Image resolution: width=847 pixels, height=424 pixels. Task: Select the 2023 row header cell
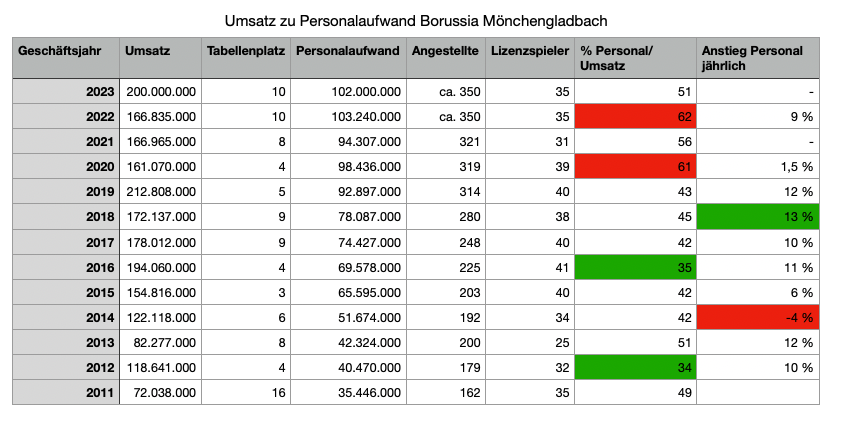click(65, 91)
